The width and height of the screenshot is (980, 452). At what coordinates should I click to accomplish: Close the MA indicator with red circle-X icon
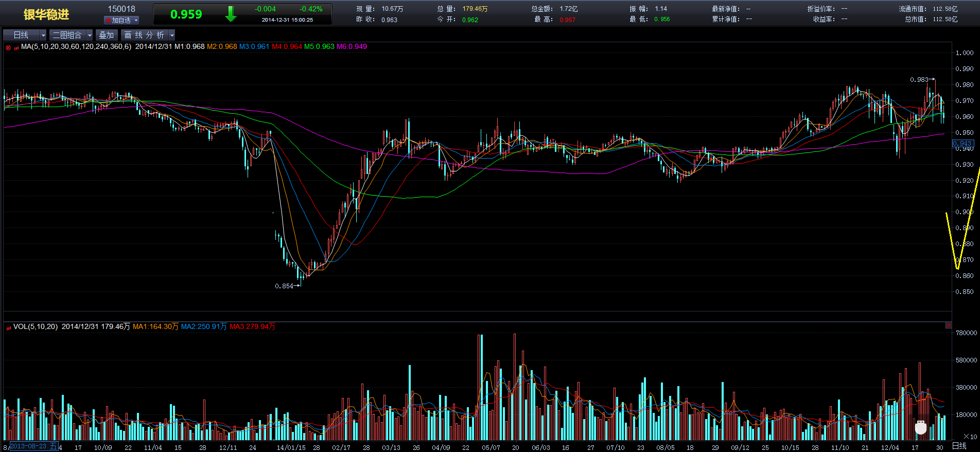point(8,47)
